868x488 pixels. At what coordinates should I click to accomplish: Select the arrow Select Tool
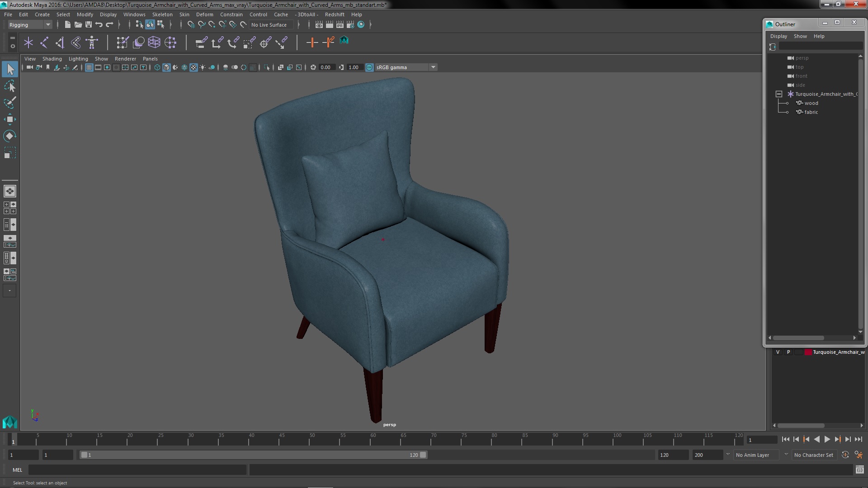click(10, 69)
